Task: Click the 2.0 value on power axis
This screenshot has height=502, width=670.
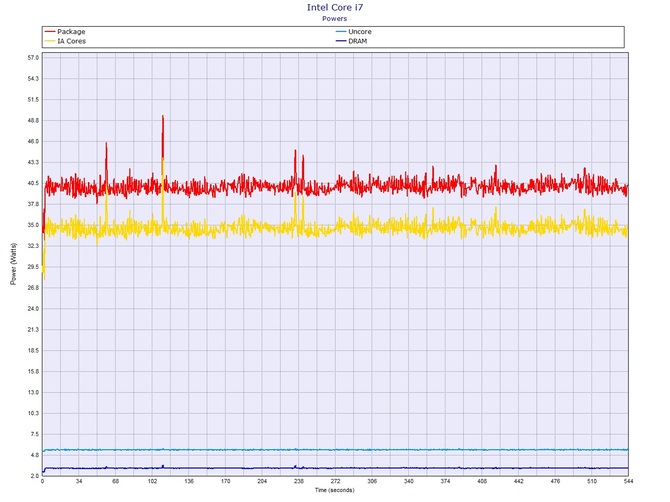Action: pos(34,475)
